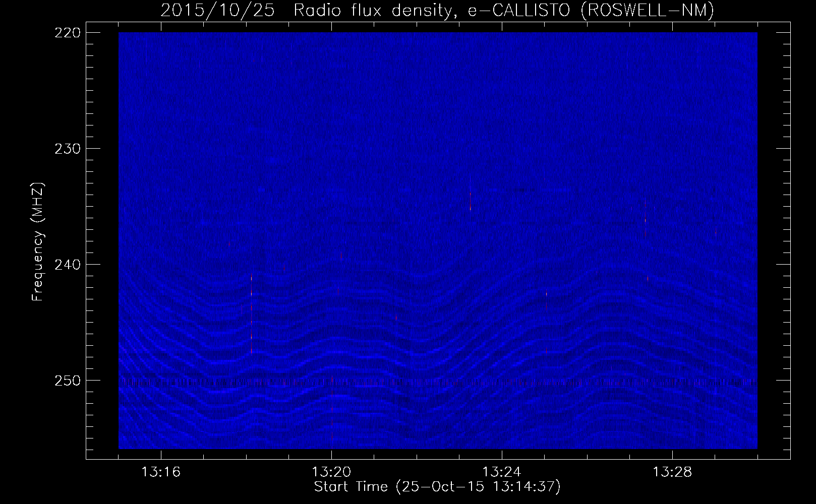Click the dark interference band at 250 MHz
The height and width of the screenshot is (504, 816).
point(438,382)
